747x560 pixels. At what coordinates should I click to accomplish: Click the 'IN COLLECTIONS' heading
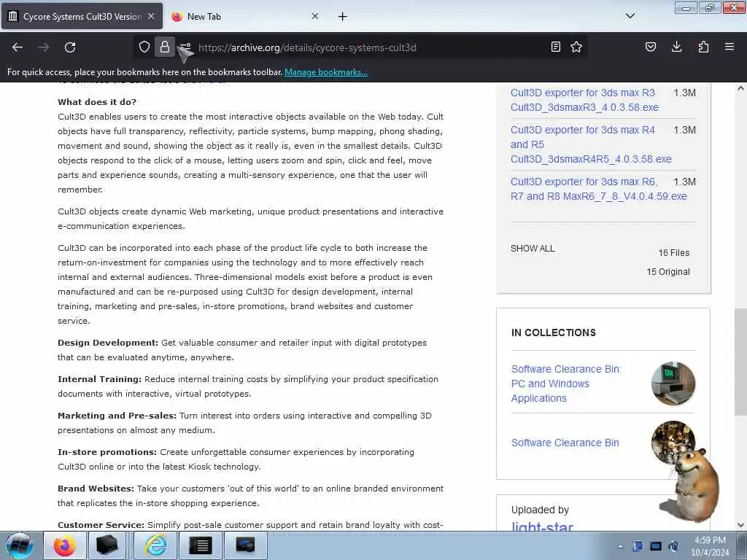554,332
